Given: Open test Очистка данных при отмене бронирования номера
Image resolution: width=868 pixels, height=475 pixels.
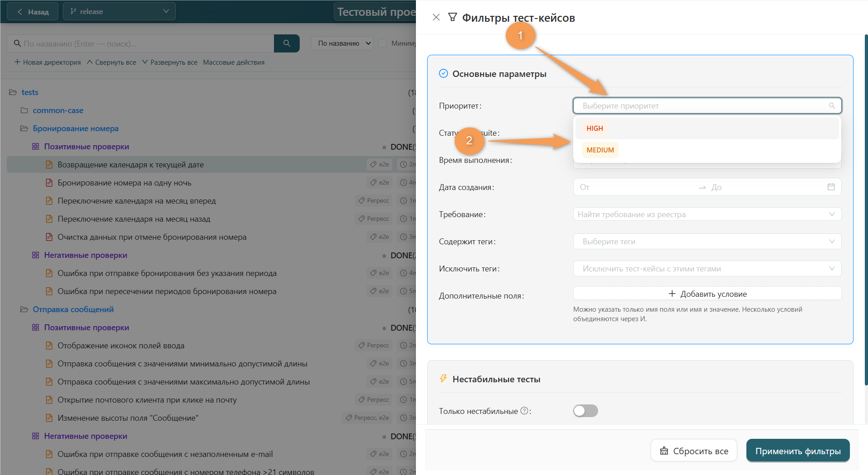Looking at the screenshot, I should point(152,237).
